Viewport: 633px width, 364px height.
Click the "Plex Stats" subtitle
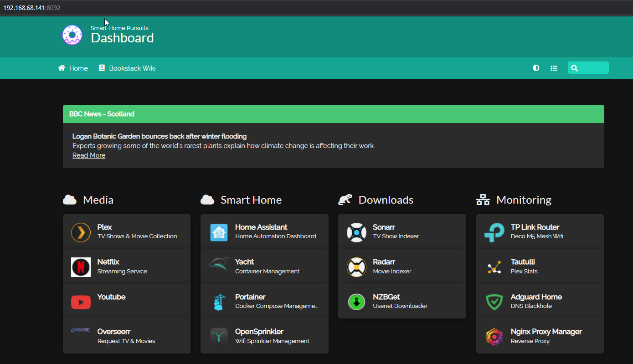coord(524,271)
